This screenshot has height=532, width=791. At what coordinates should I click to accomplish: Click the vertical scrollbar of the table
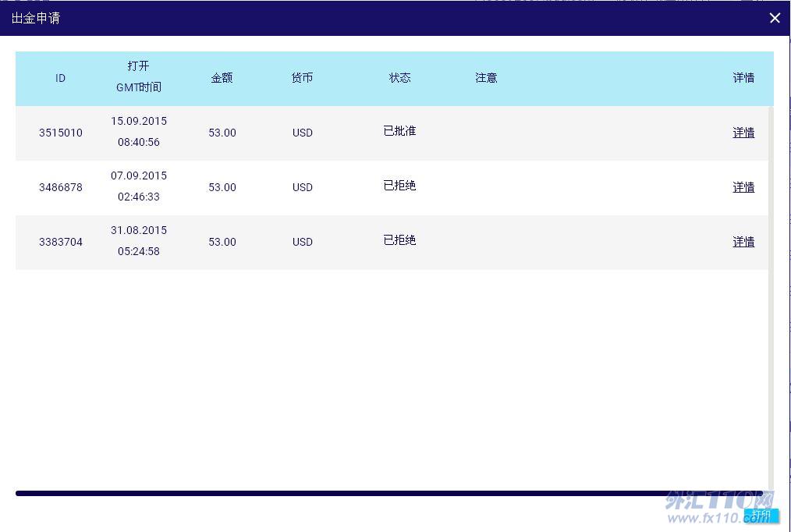[x=771, y=296]
